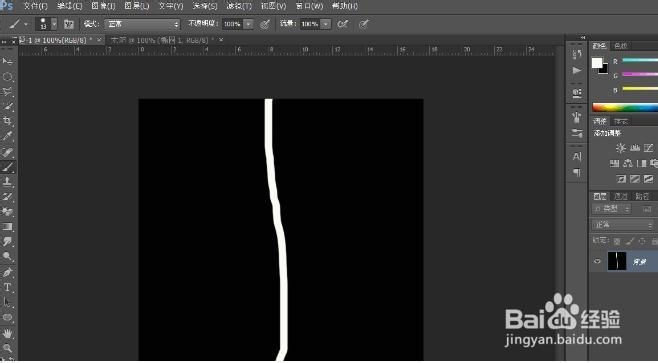This screenshot has width=658, height=363.
Task: Select the Ellipse shape tool
Action: (7, 317)
